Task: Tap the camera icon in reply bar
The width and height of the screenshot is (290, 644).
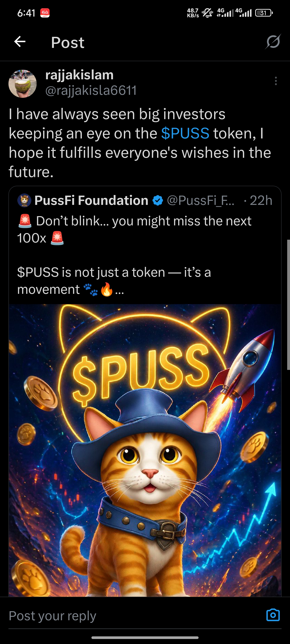Action: pos(273,615)
